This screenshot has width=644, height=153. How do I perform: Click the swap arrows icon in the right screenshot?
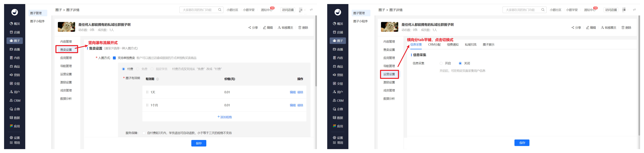(x=634, y=10)
